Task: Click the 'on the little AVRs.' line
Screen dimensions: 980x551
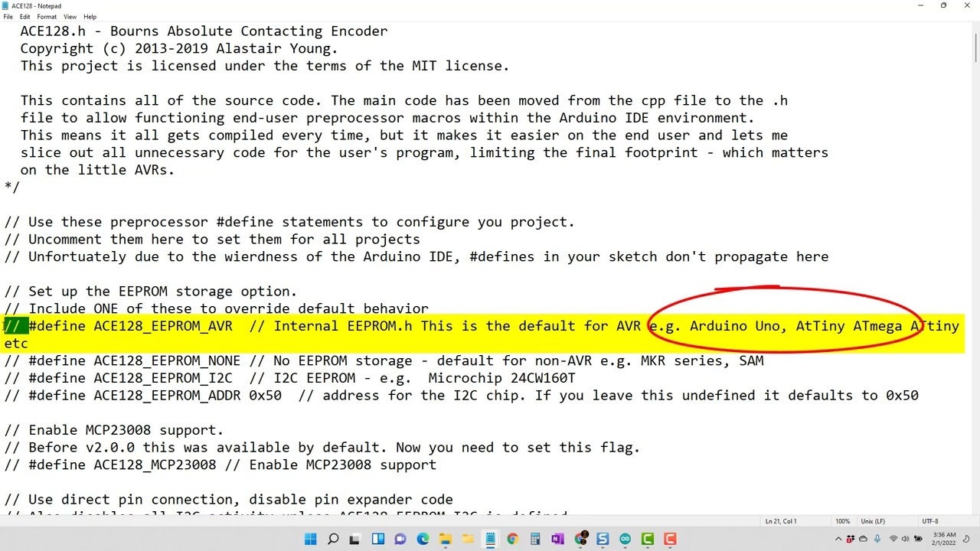Action: [97, 170]
